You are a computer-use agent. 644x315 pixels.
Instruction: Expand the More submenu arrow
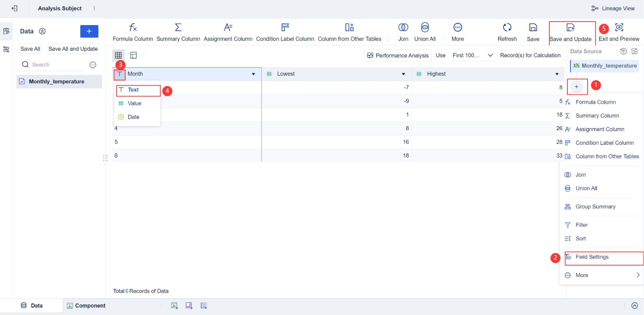(638, 275)
